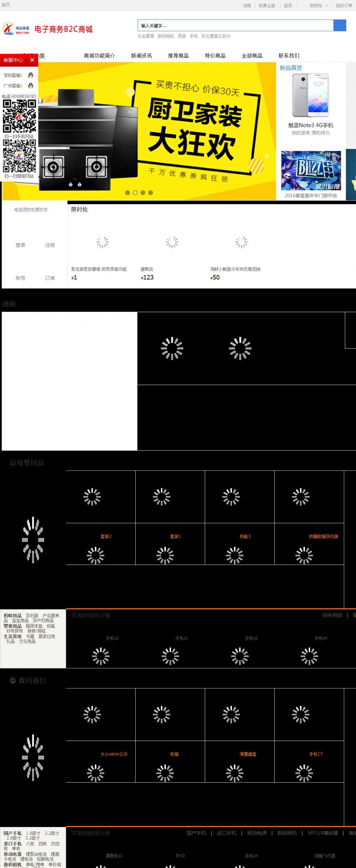Open the 防辐射服孕妇装 product link

pos(324,537)
